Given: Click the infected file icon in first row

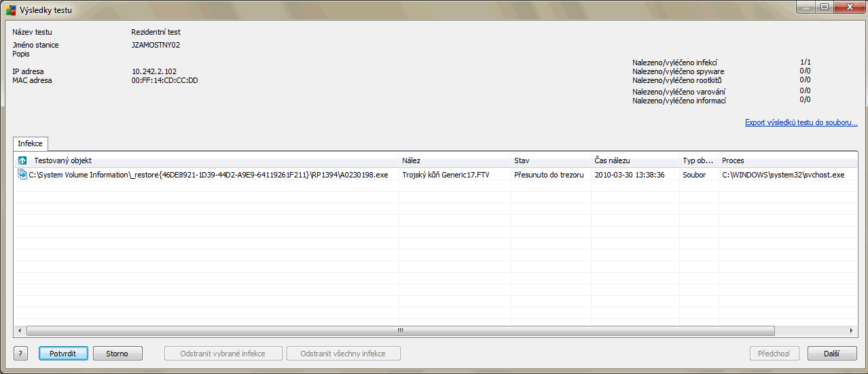Looking at the screenshot, I should click(22, 175).
